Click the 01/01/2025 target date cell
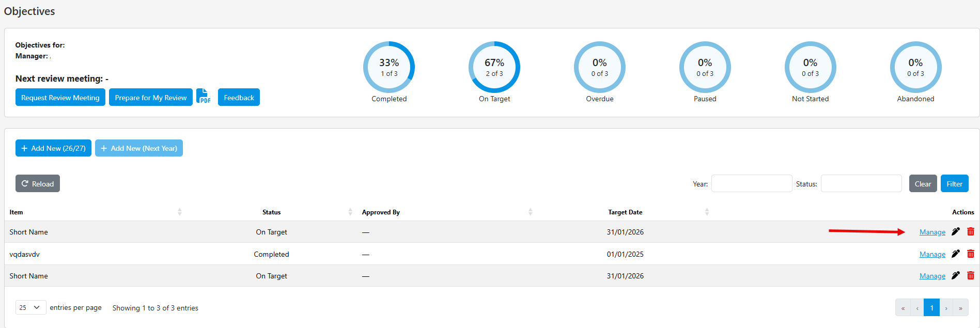 click(625, 254)
